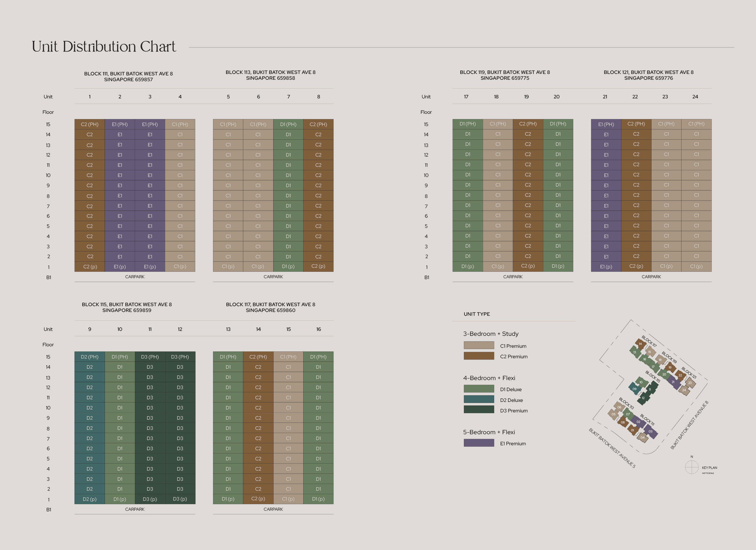Click the north compass icon beside KEY PLAN
Image resolution: width=756 pixels, height=550 pixels.
click(x=692, y=467)
